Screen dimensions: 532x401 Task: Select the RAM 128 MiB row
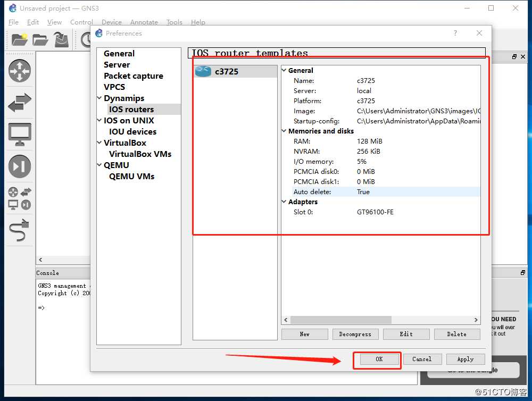pos(386,141)
